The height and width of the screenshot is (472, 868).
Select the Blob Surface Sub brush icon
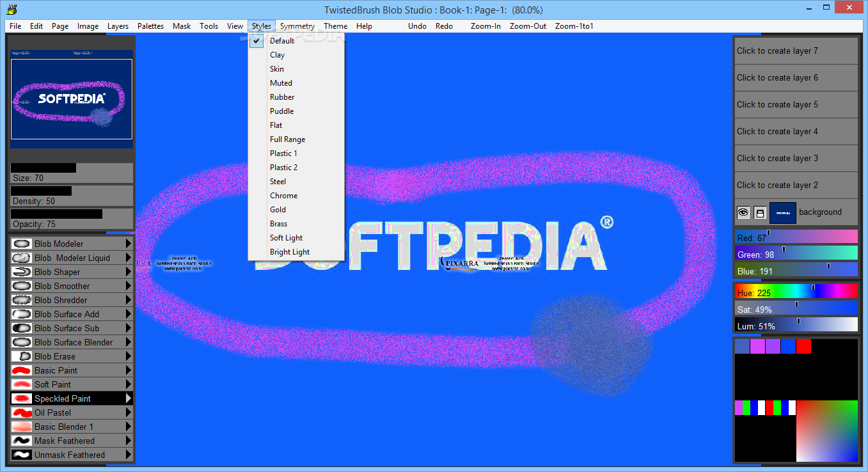click(x=22, y=328)
